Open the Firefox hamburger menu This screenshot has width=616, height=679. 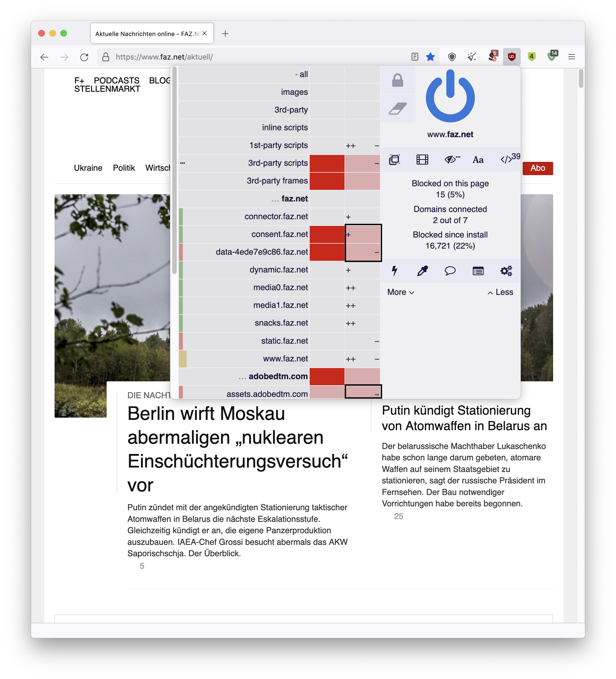(572, 57)
